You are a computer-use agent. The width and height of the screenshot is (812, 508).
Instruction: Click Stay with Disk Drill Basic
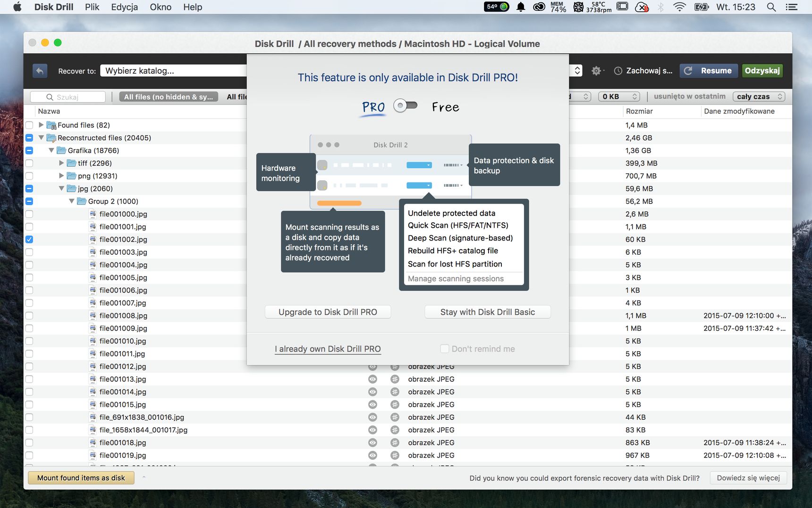point(488,312)
